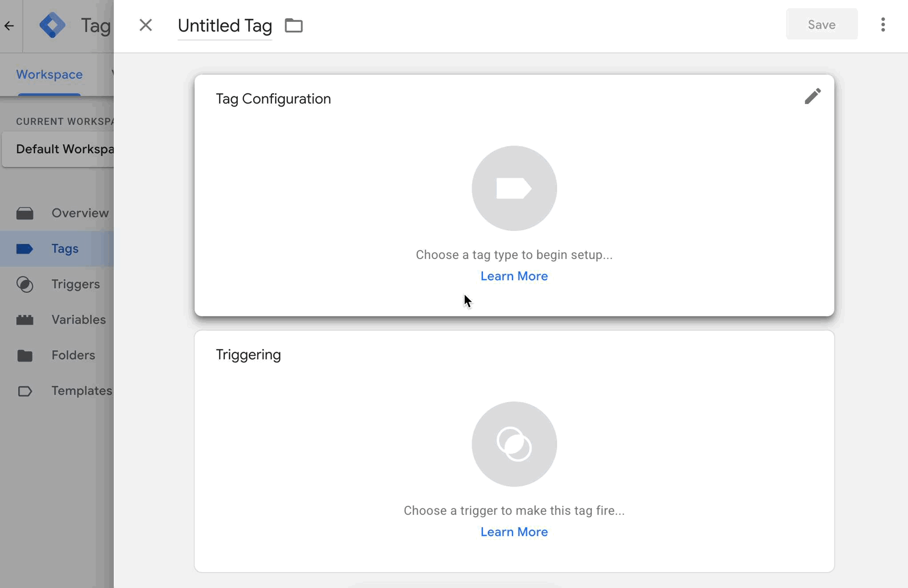This screenshot has height=588, width=908.
Task: Switch to the Workspace tab
Action: tap(49, 75)
